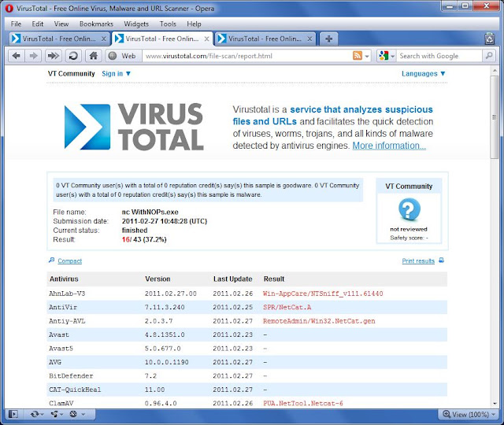Click the VT Community question mark icon
Screen dimensions: 504x425
pyautogui.click(x=409, y=209)
